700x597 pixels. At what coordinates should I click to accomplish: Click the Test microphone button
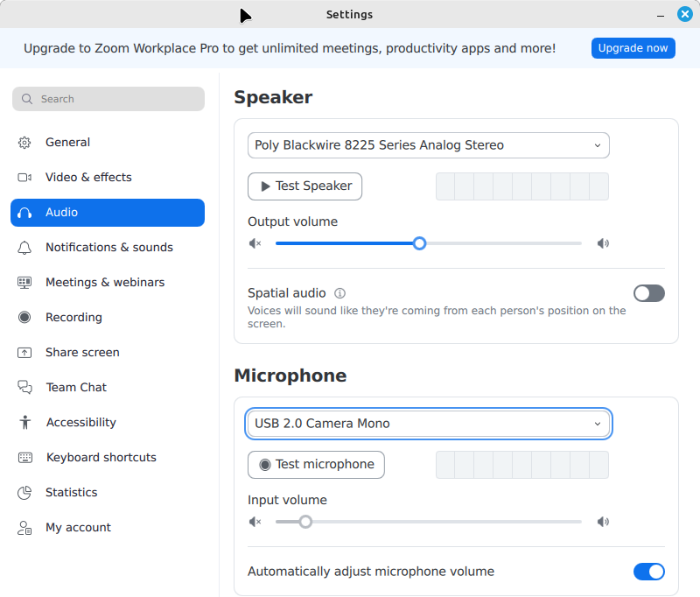coord(316,465)
